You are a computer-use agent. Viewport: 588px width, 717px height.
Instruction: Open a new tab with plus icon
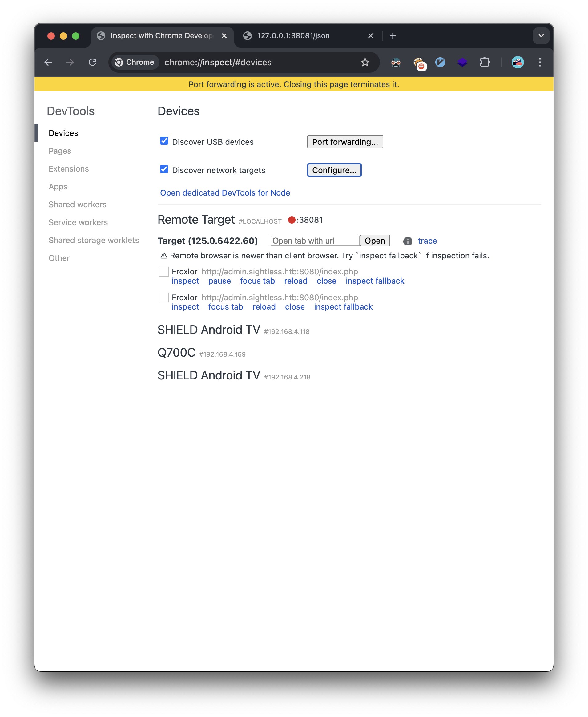point(393,36)
